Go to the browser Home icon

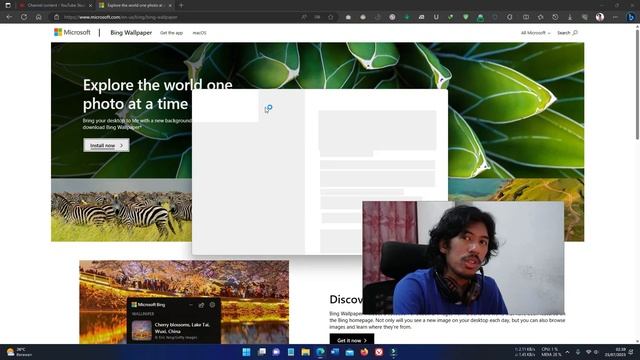(x=39, y=17)
